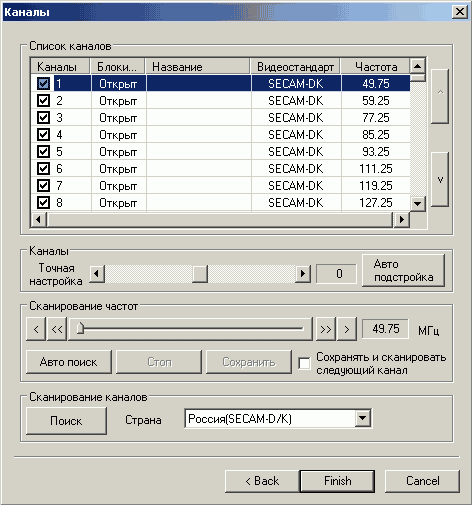Viewport: 472px width, 505px height.
Task: Select frequency cell 93.25
Action: pos(376,151)
